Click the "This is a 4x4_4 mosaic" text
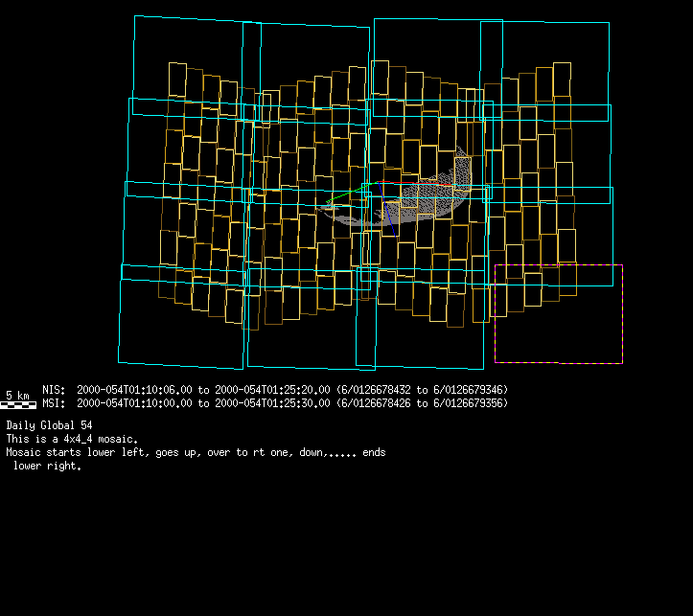 tap(72, 438)
